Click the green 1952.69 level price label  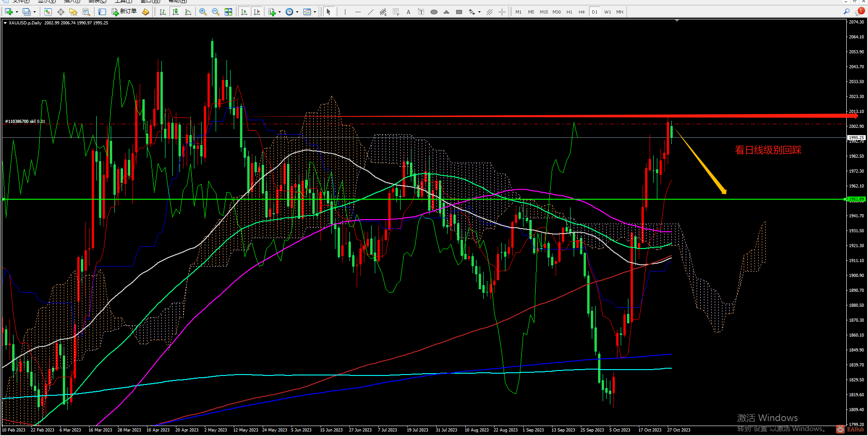[857, 199]
